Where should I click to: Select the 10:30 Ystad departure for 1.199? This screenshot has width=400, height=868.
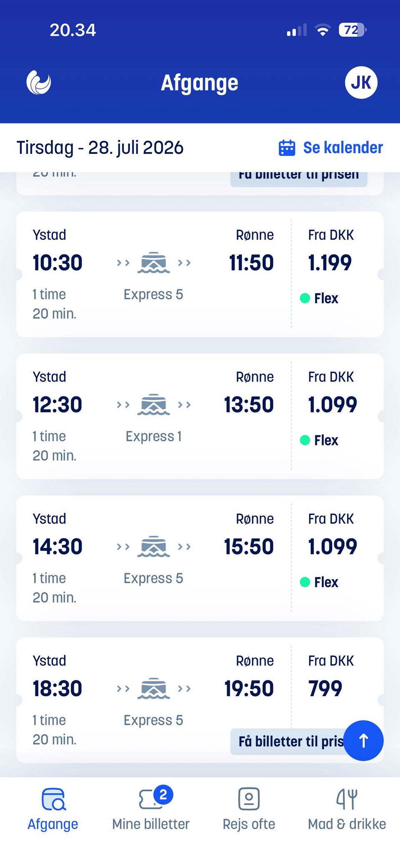coord(200,274)
